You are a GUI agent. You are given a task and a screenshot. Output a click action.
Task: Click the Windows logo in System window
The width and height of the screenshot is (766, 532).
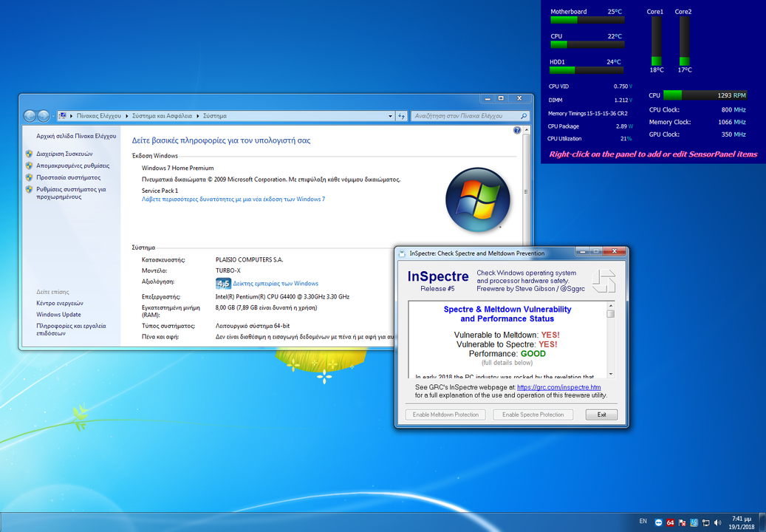(478, 199)
